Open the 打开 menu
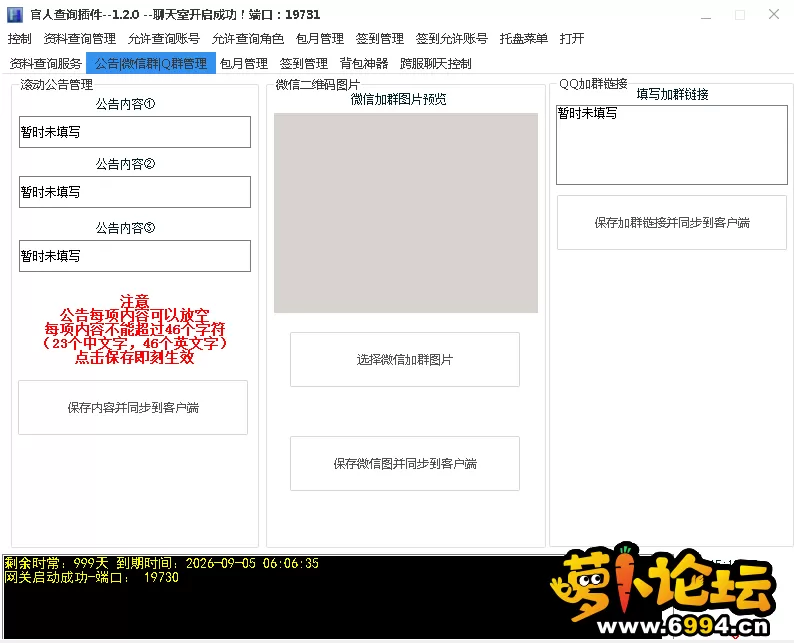794x643 pixels. 572,38
